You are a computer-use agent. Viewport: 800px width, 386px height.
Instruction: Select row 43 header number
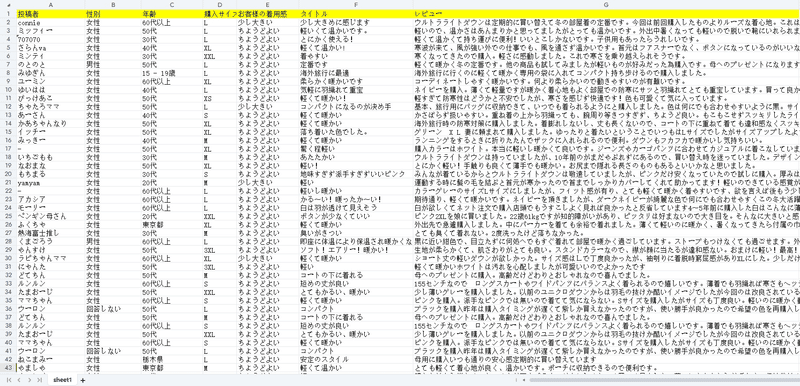point(8,368)
